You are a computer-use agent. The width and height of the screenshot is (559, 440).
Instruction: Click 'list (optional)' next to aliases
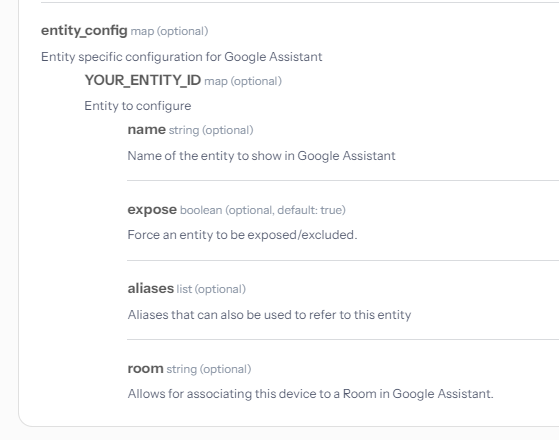(211, 289)
